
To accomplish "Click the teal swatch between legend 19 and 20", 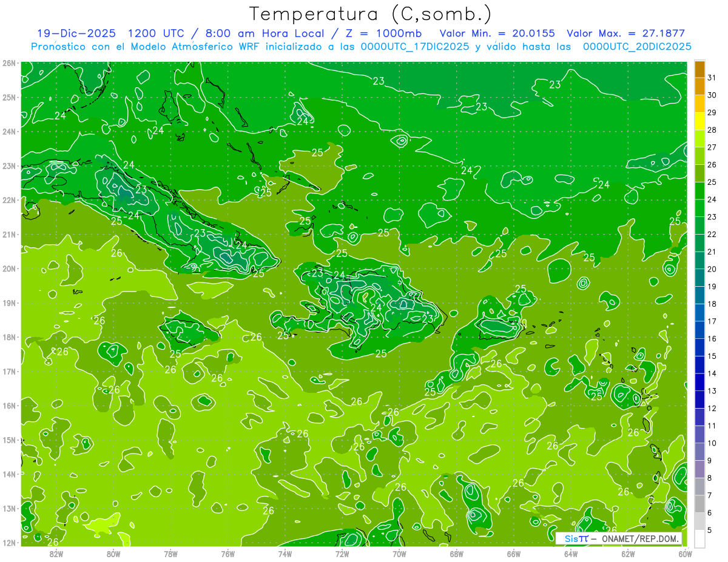I will coord(699,278).
